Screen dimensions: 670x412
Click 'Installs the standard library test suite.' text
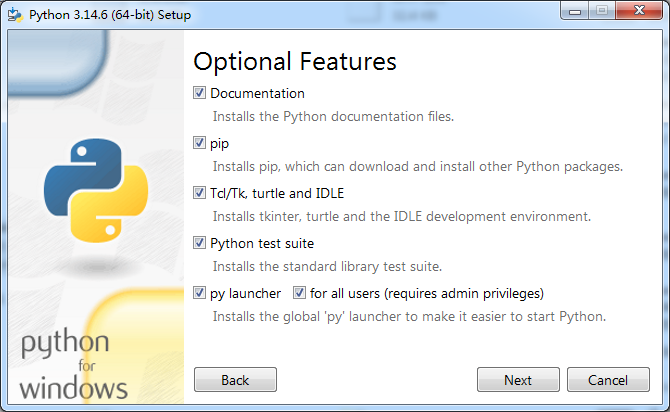click(327, 266)
